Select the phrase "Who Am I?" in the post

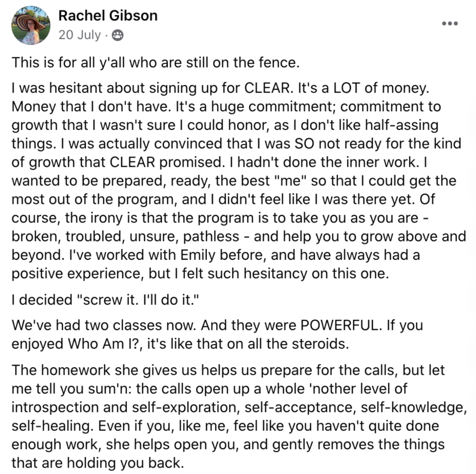(x=105, y=344)
